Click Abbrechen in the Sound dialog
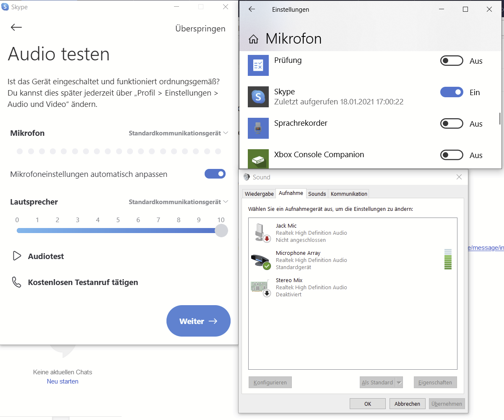The image size is (504, 420). coord(407,404)
